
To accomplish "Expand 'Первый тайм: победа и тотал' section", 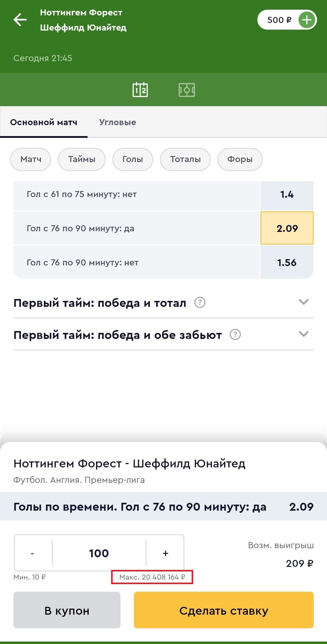I will 303,302.
